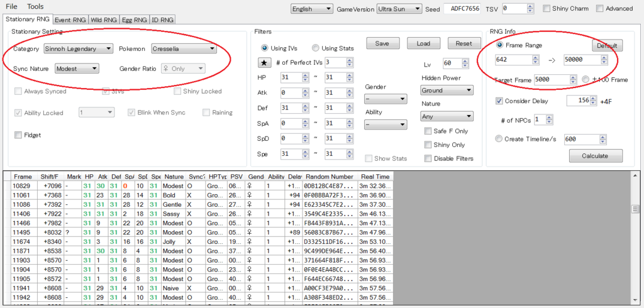Enable Safe F Only checkbox
Viewport: 644px width, 308px height.
coord(428,131)
